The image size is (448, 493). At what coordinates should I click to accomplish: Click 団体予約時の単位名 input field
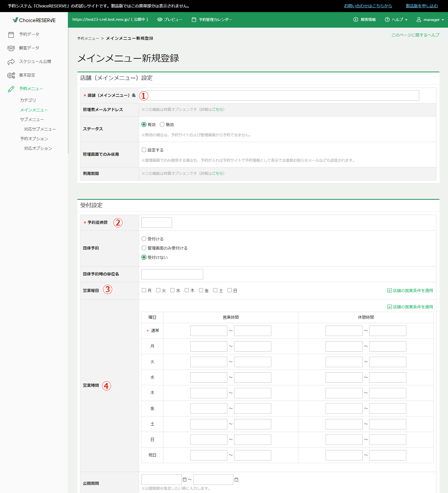(x=172, y=274)
